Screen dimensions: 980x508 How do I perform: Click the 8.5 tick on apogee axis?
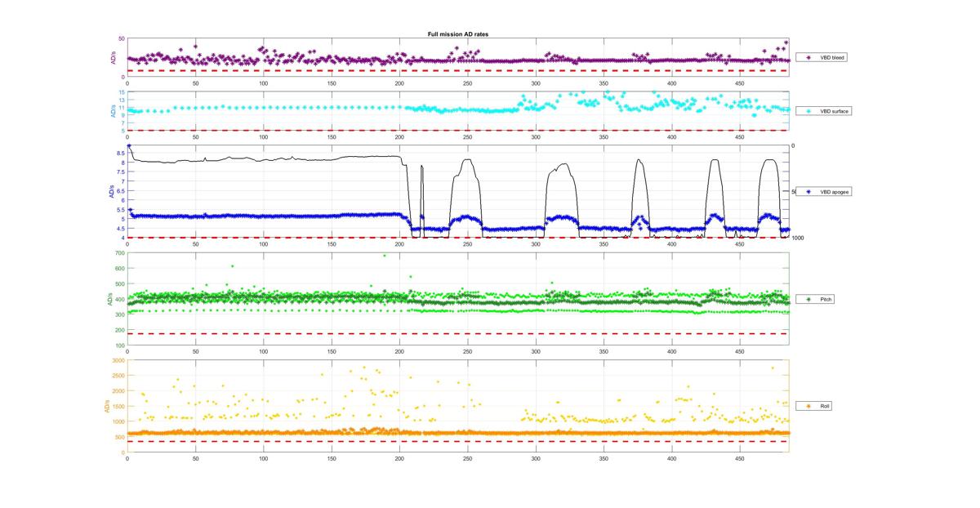[x=121, y=153]
